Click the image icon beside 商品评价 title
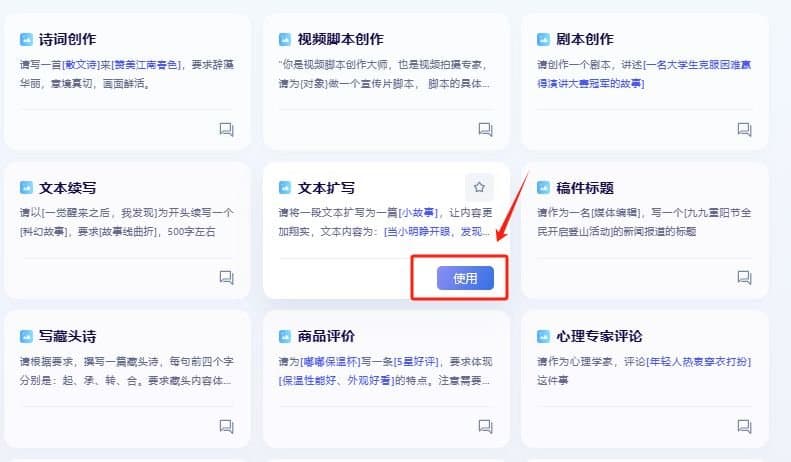The width and height of the screenshot is (791, 462). click(285, 336)
